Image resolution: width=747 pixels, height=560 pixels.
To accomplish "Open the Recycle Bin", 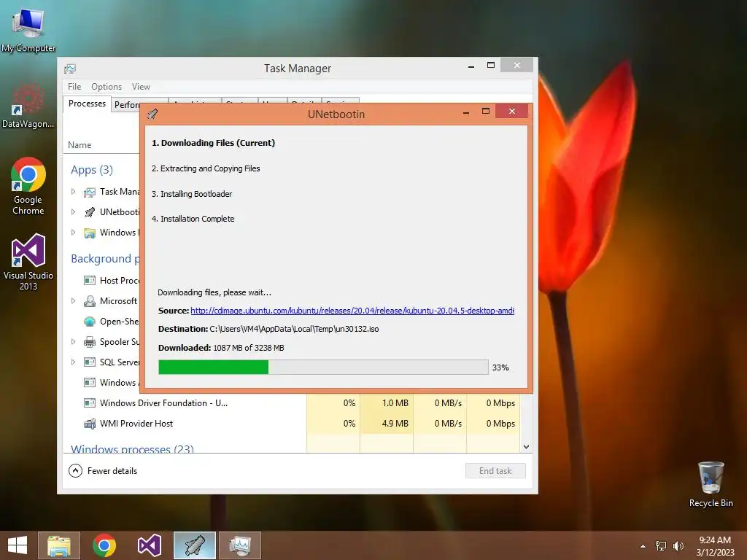I will pyautogui.click(x=711, y=484).
